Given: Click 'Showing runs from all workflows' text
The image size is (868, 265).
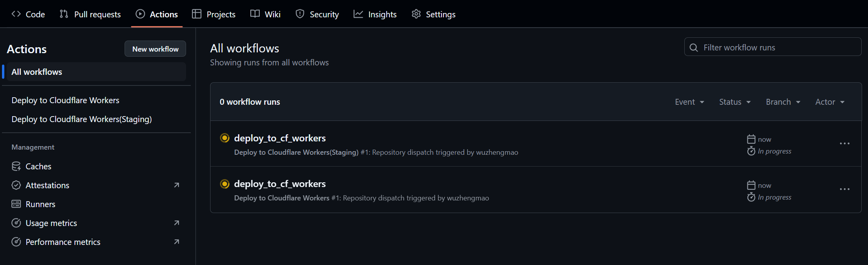Looking at the screenshot, I should [269, 63].
